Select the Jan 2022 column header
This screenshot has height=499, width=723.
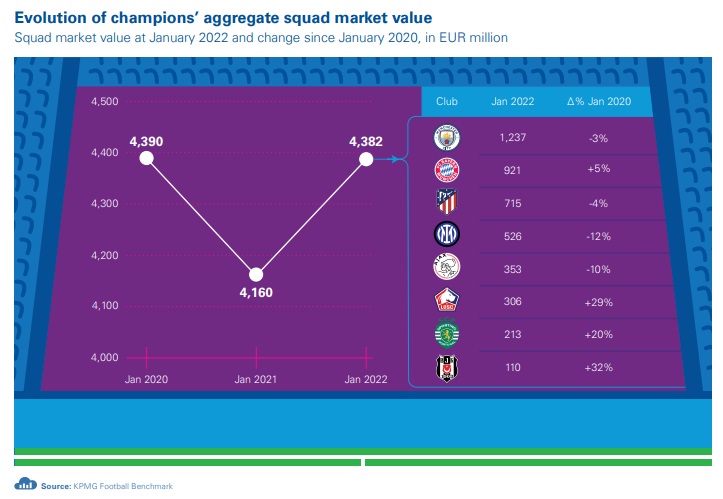[512, 102]
